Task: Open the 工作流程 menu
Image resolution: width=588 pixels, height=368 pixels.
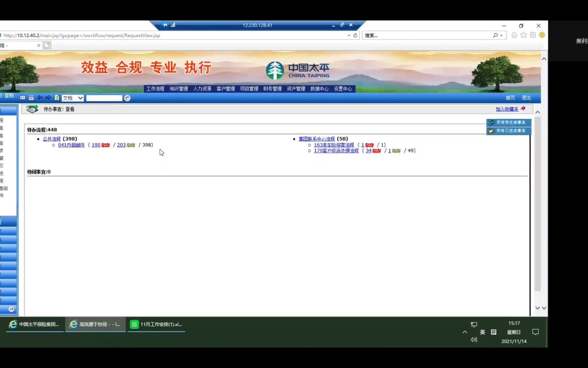Action: point(155,89)
